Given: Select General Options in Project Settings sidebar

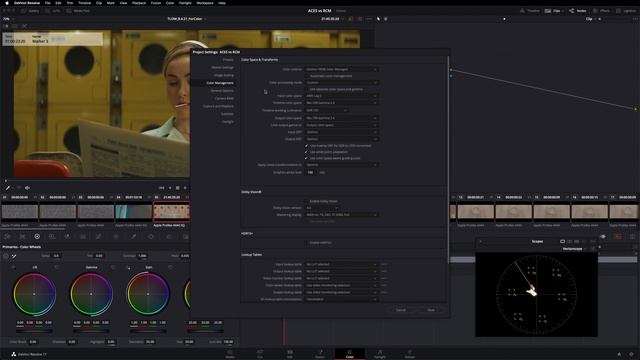Looking at the screenshot, I should [222, 91].
